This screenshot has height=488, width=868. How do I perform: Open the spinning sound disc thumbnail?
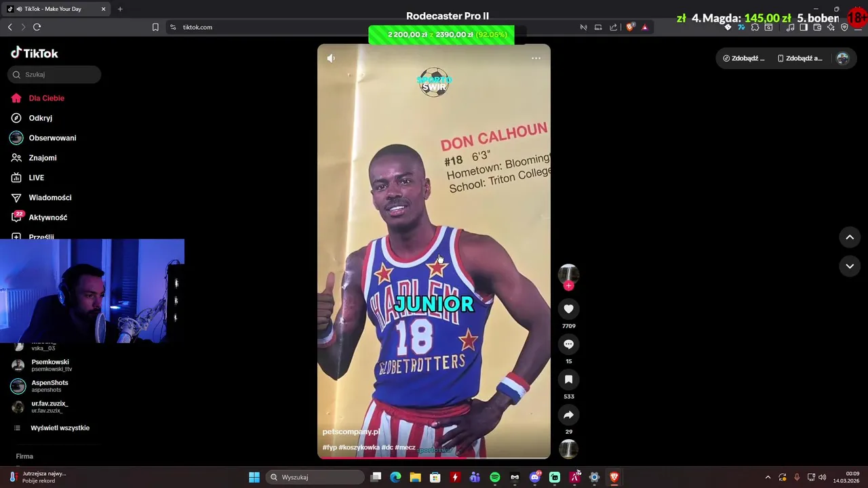pos(568,449)
